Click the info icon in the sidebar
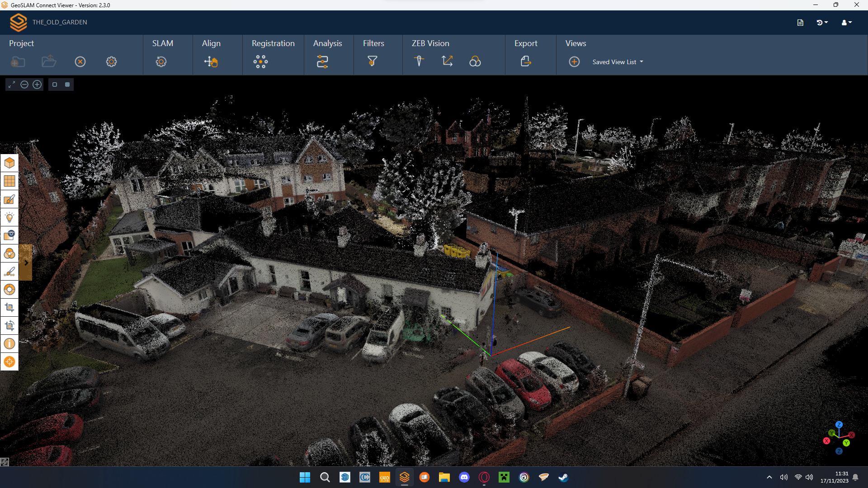This screenshot has height=488, width=868. [x=9, y=344]
